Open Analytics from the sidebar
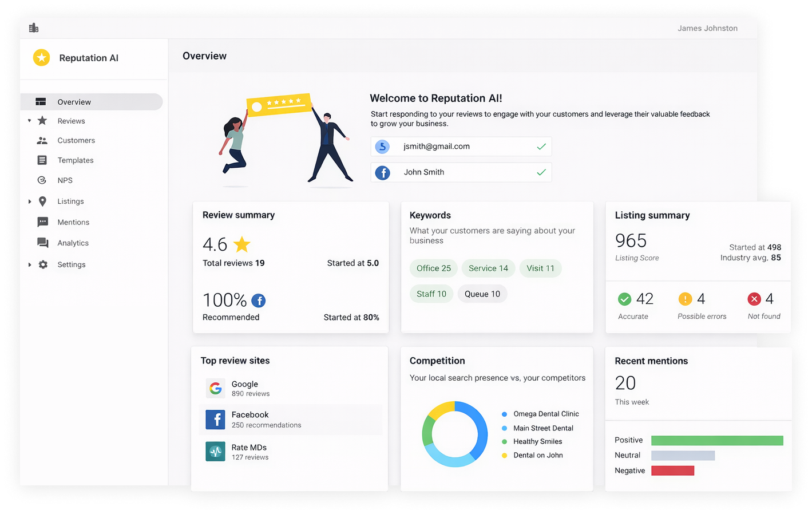The width and height of the screenshot is (812, 514). [74, 243]
